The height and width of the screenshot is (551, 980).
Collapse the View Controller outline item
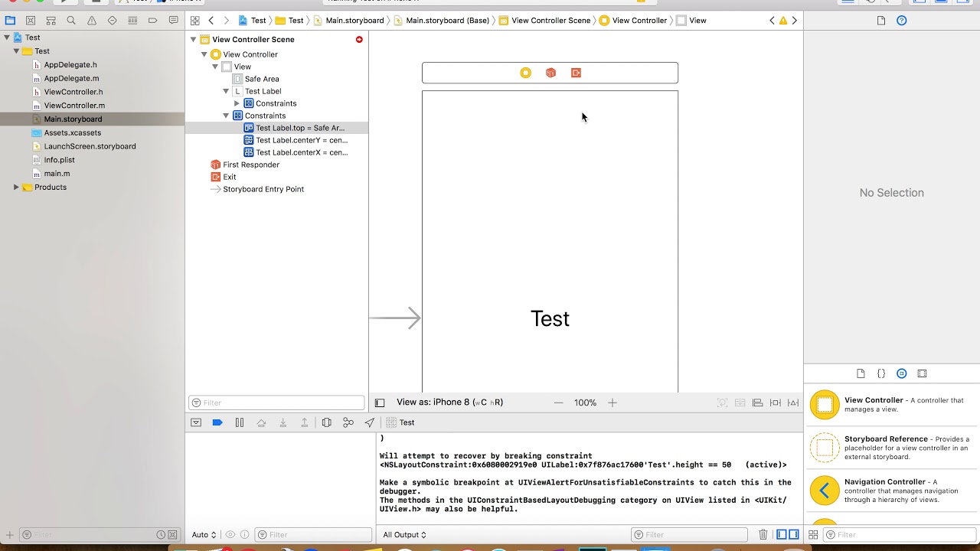point(204,54)
